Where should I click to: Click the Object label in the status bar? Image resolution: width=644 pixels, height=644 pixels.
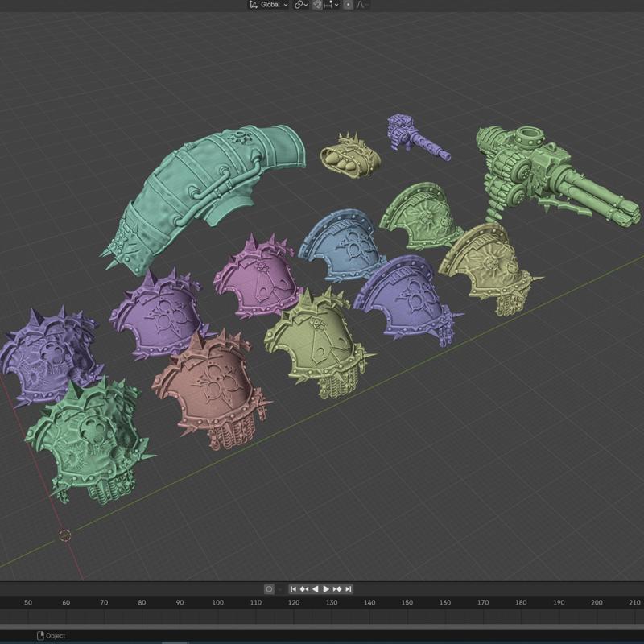pyautogui.click(x=55, y=636)
